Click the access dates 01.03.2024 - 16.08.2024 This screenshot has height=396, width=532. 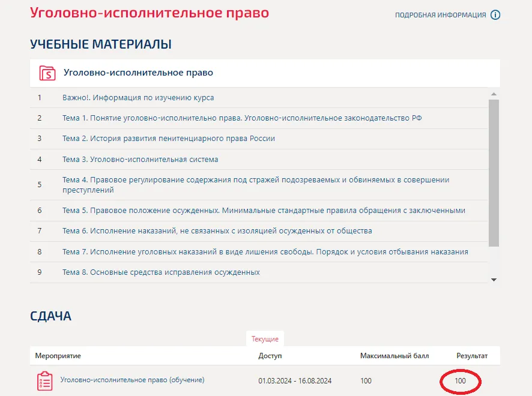click(295, 381)
